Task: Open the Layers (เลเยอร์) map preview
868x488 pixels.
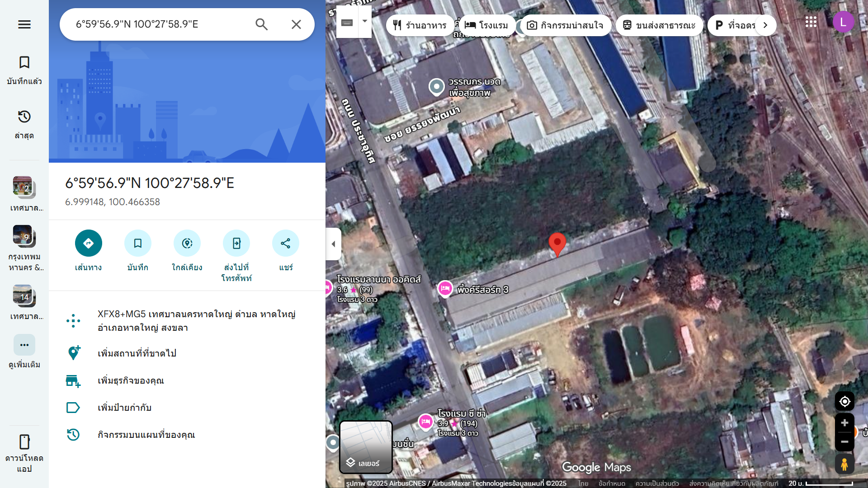Action: point(366,446)
